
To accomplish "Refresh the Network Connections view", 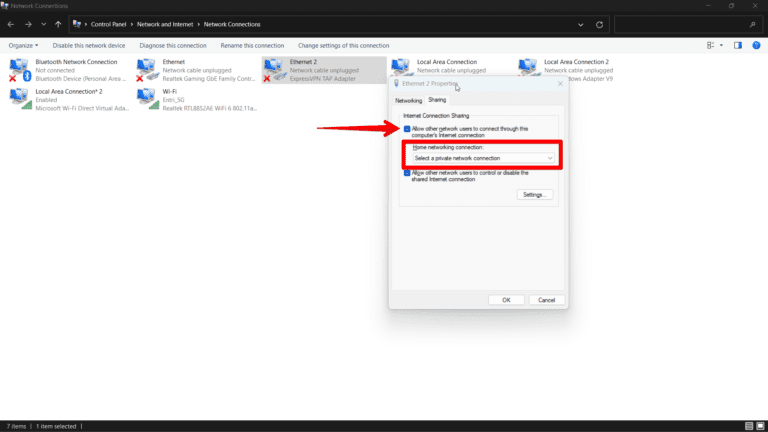I will [x=600, y=24].
